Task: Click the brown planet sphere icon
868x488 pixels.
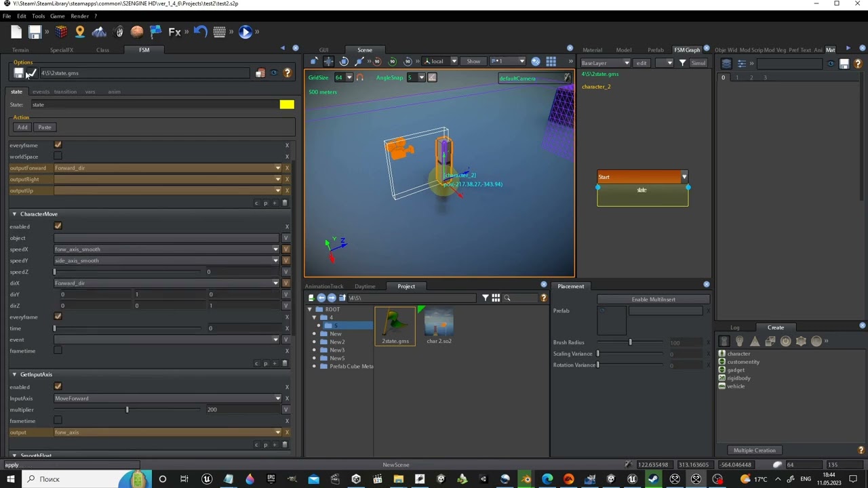Action: 137,31
